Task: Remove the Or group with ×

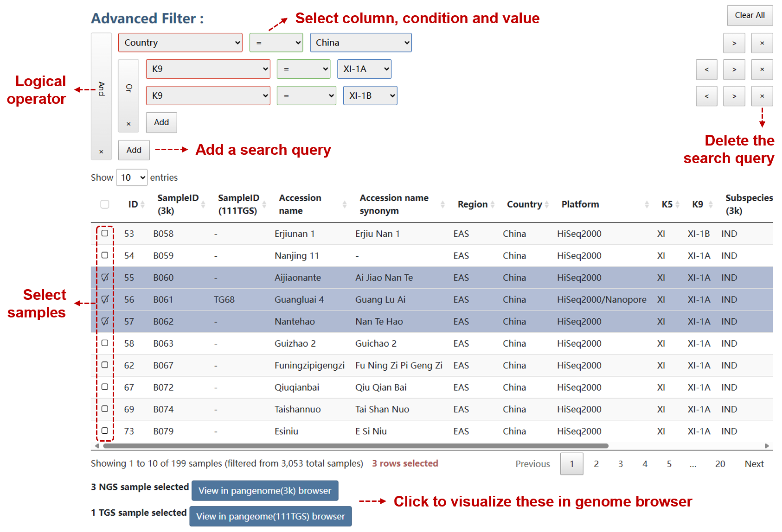Action: point(128,124)
